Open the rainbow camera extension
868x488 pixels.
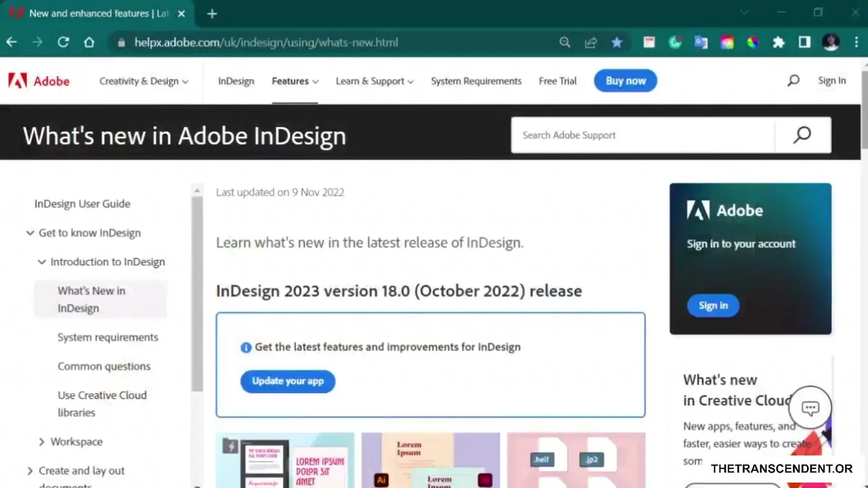coord(727,42)
